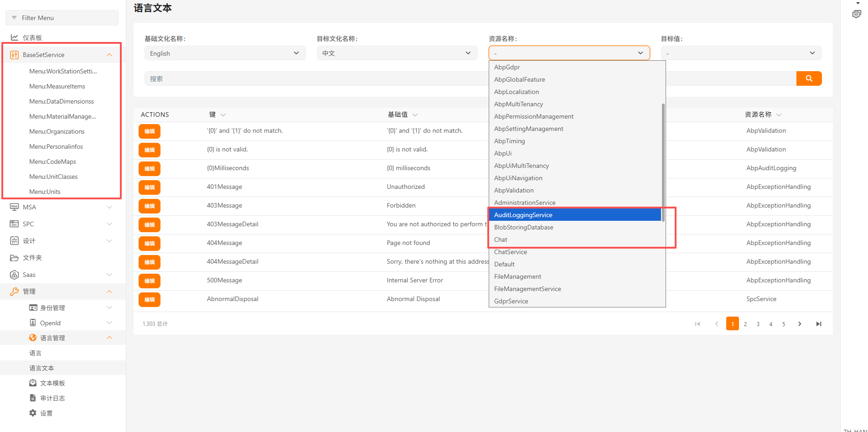868x432 pixels.
Task: Click the 设置 gear icon
Action: point(33,413)
